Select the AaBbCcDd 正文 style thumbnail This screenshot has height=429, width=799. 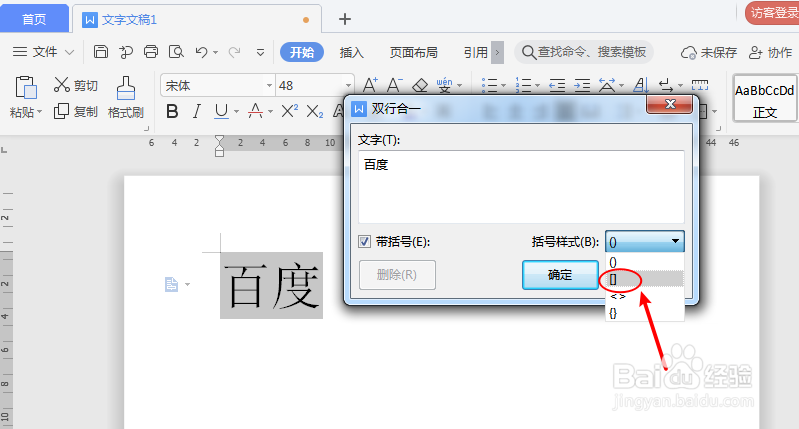pyautogui.click(x=764, y=99)
